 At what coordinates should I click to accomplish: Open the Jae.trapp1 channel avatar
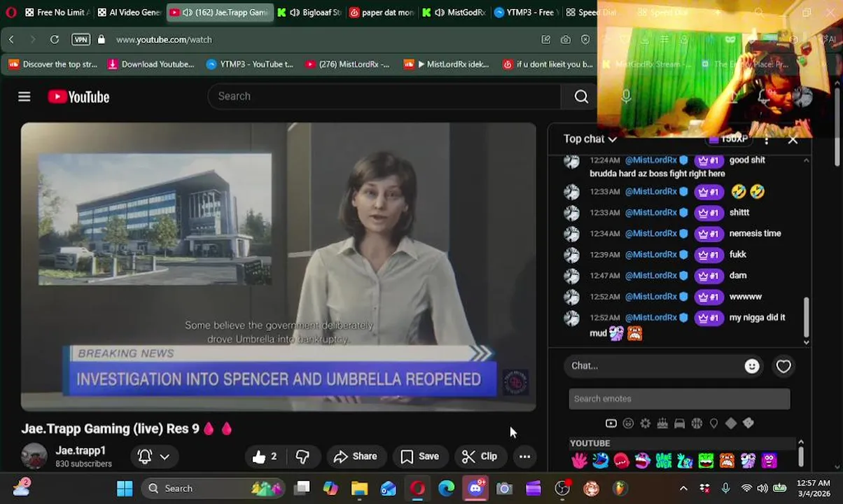click(x=34, y=456)
